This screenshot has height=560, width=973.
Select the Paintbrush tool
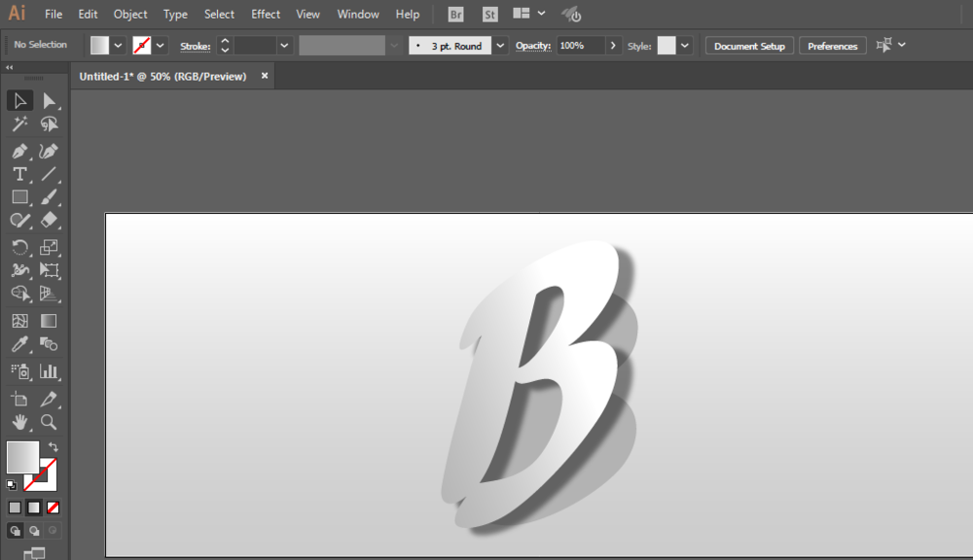click(x=49, y=197)
